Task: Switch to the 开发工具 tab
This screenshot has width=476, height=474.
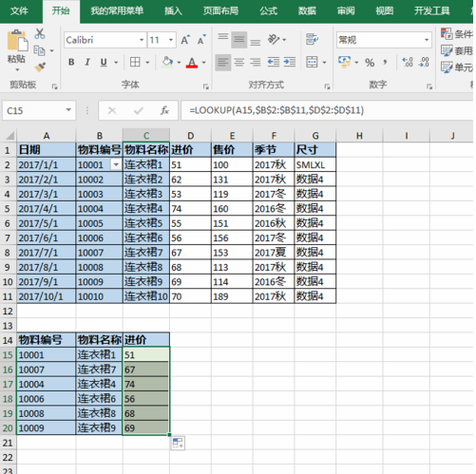Action: (432, 11)
